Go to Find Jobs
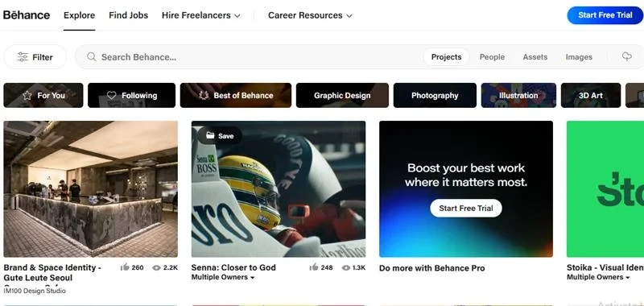The image size is (644, 306). click(x=129, y=15)
